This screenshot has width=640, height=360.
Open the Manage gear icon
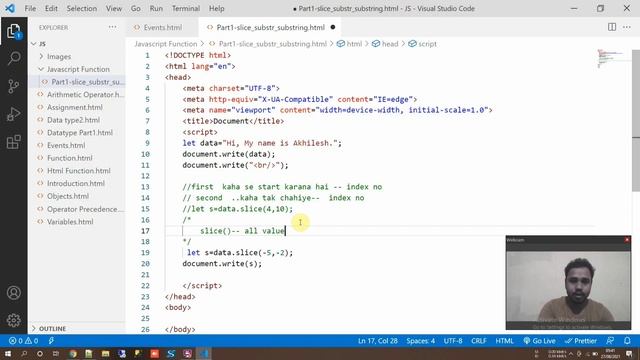[13, 320]
